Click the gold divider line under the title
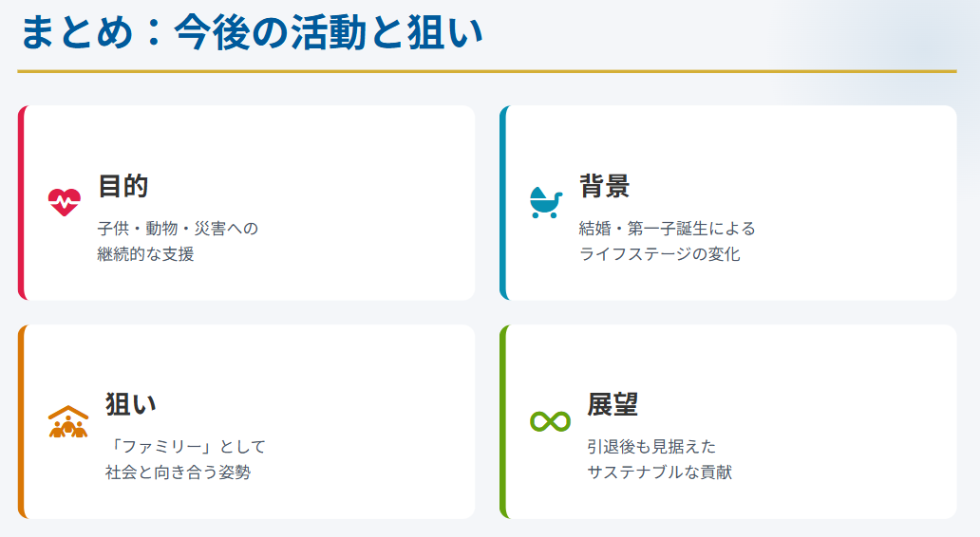Image resolution: width=980 pixels, height=537 pixels. tap(486, 71)
